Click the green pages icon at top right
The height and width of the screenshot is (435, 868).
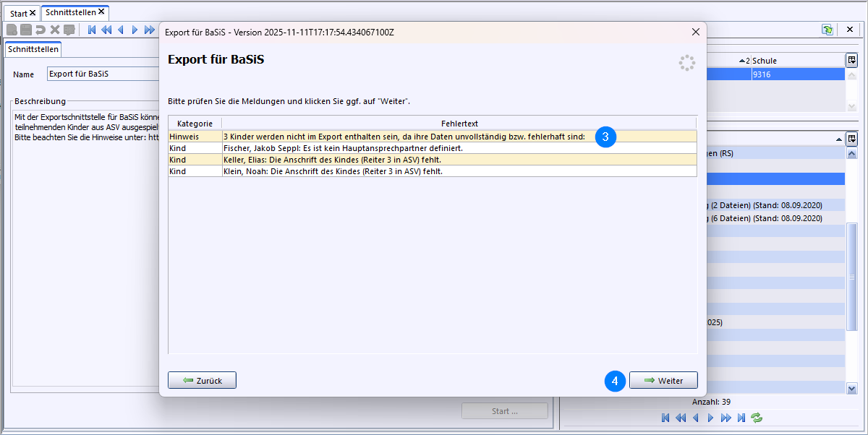[827, 30]
